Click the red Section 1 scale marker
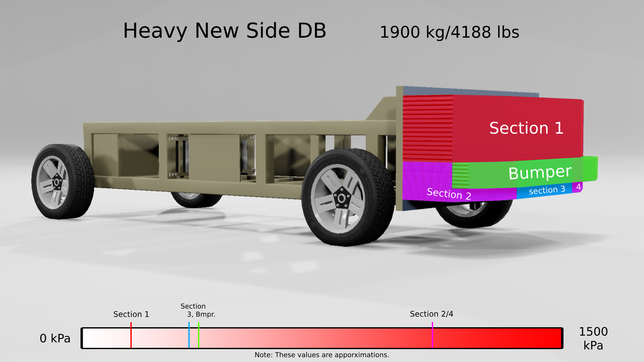The height and width of the screenshot is (362, 644). tap(131, 335)
